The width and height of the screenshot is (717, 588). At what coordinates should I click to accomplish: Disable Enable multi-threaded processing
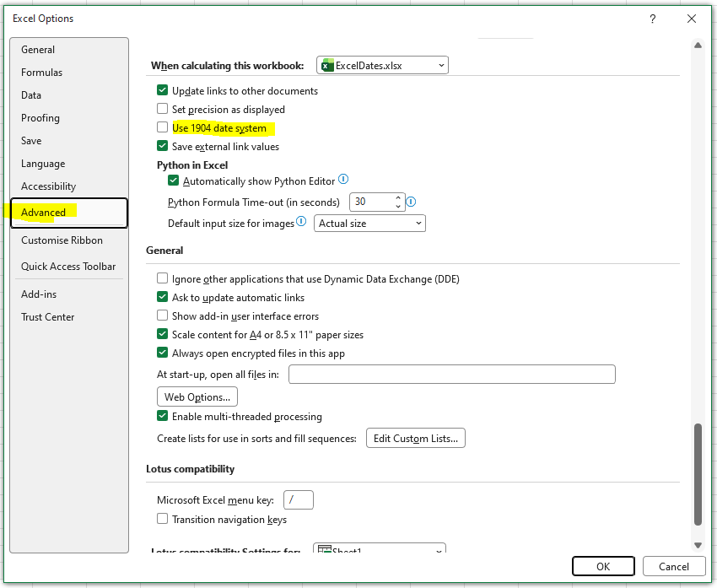point(162,416)
